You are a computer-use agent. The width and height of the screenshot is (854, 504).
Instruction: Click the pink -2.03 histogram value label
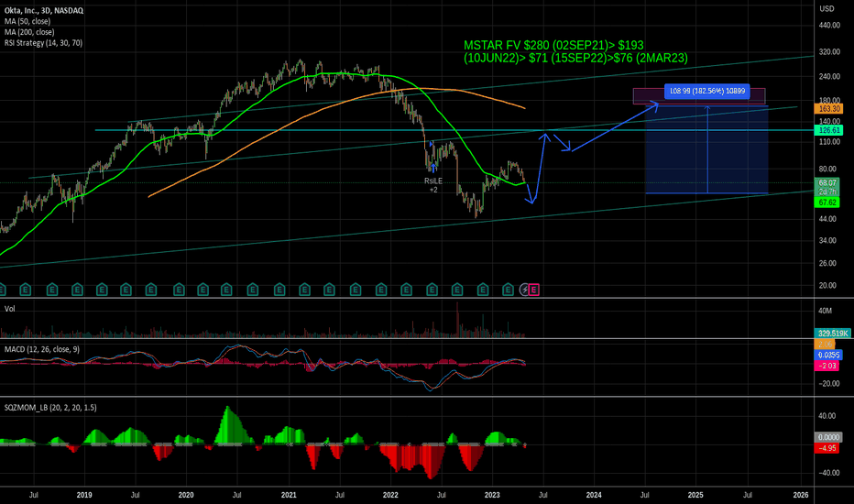click(x=827, y=367)
